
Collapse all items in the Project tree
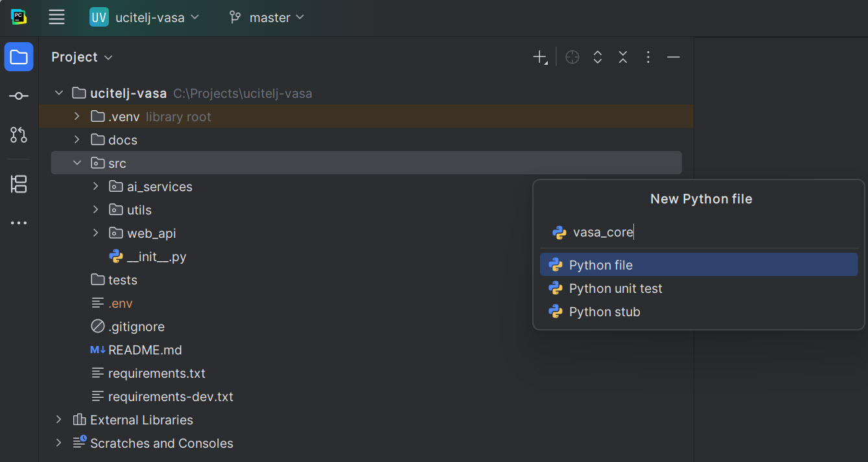click(x=622, y=57)
